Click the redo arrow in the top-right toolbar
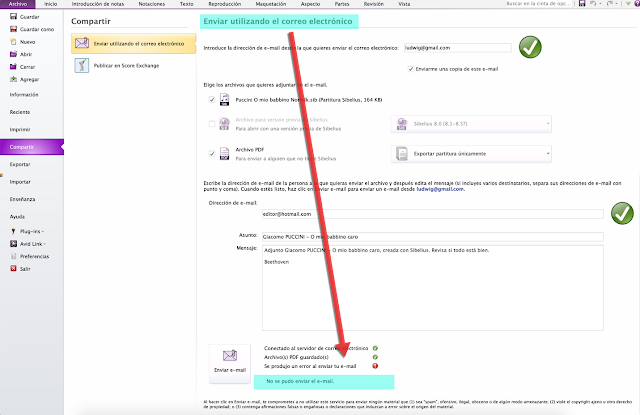Viewport: 640px width, 415px height. tap(610, 4)
